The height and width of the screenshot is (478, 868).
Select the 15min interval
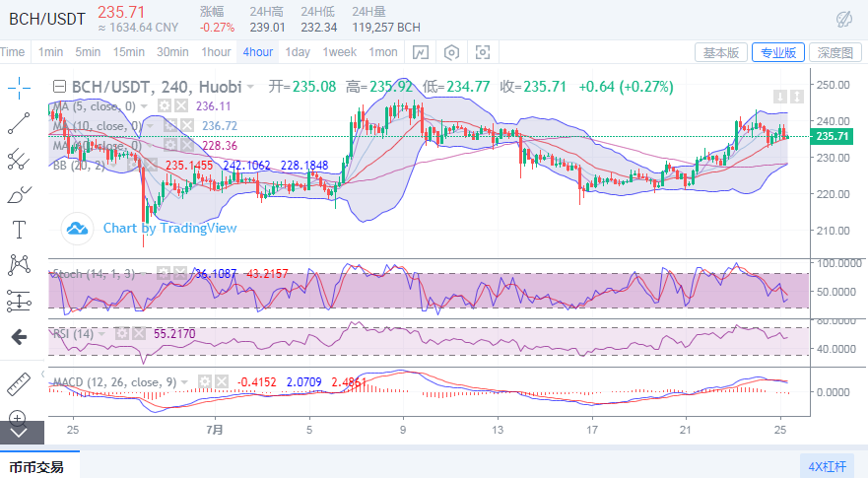[x=129, y=52]
